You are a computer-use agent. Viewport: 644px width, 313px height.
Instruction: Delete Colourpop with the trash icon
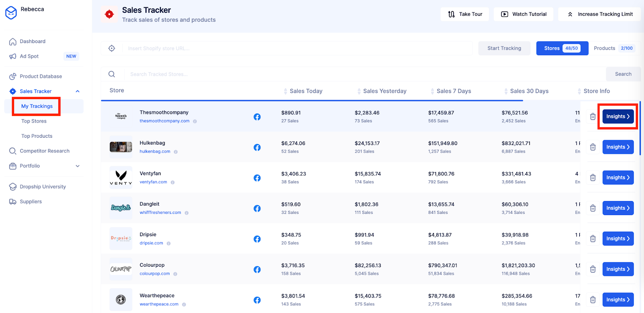tap(593, 269)
